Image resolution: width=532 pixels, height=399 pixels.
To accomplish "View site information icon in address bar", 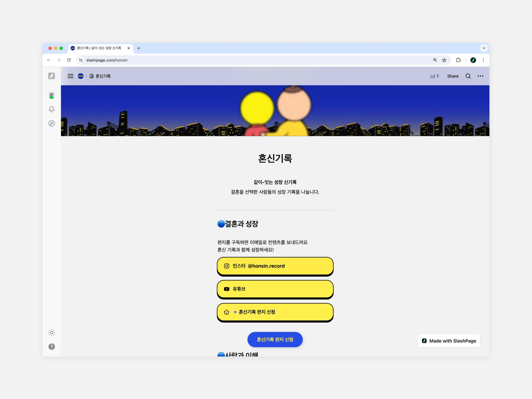I will point(81,60).
